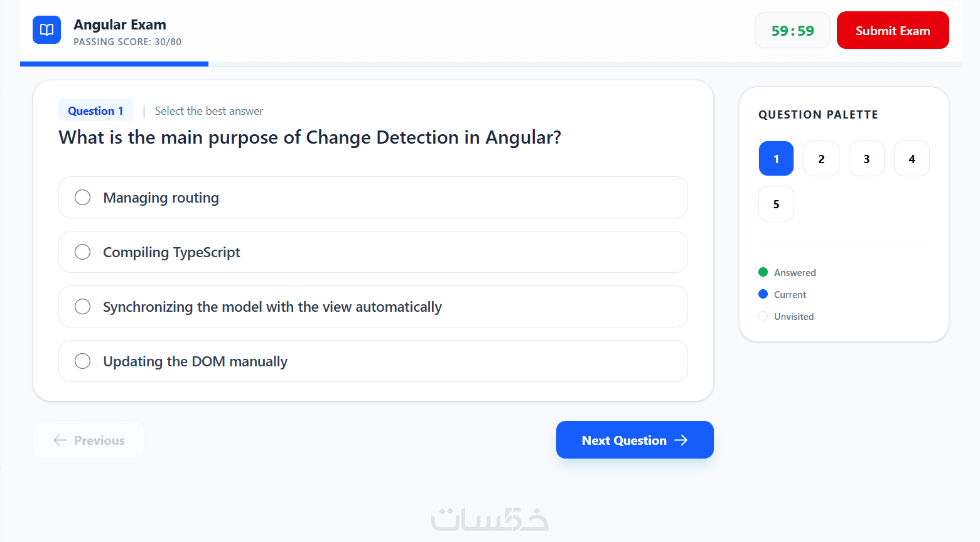Go to question 4 in palette
980x542 pixels.
click(912, 159)
